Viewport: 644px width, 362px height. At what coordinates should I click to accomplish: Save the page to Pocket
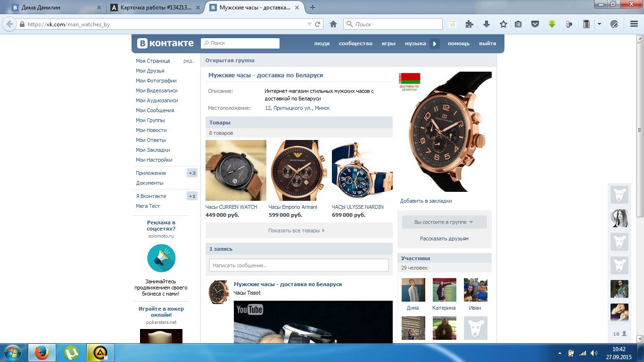tap(535, 24)
